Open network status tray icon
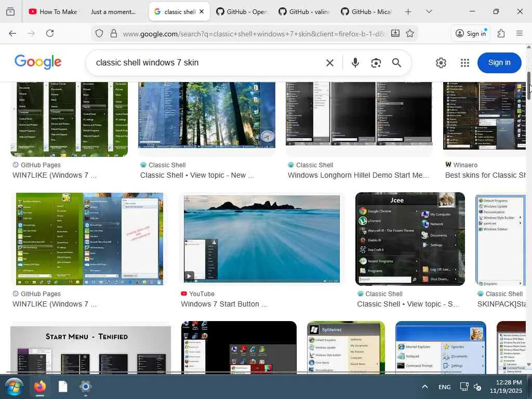Screen dimensions: 532x399 (x=464, y=387)
